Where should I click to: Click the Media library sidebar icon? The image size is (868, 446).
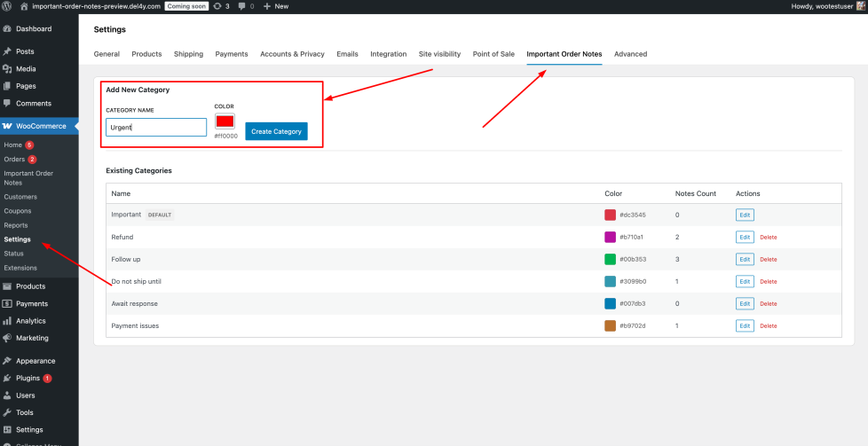7,69
